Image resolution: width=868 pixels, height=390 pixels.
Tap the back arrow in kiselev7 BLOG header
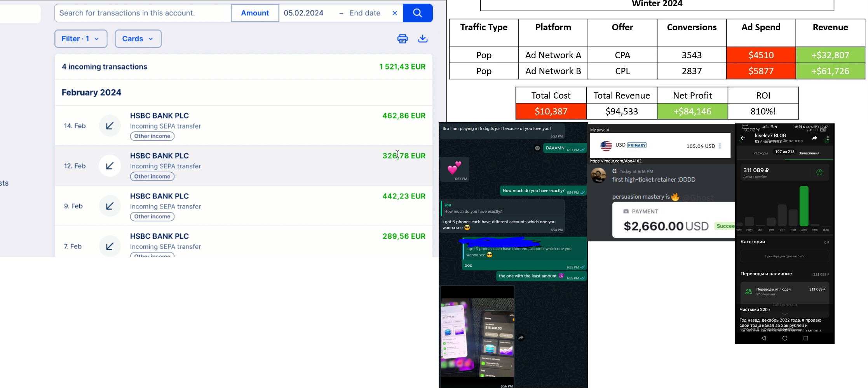[743, 138]
